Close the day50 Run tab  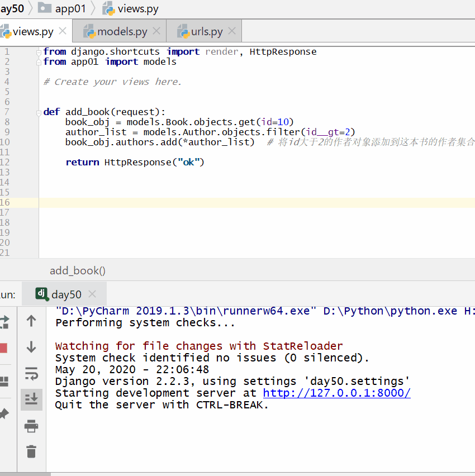point(92,294)
